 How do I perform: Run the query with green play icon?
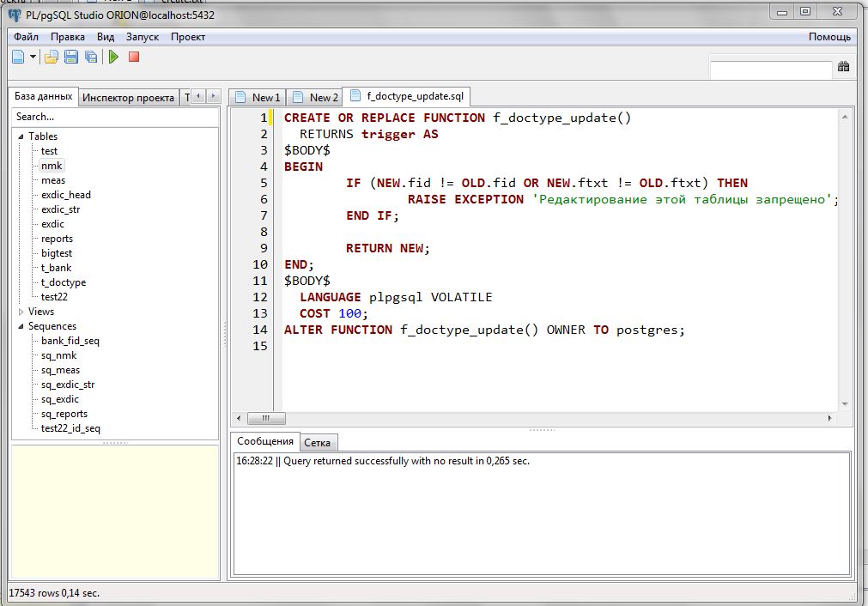click(x=113, y=57)
